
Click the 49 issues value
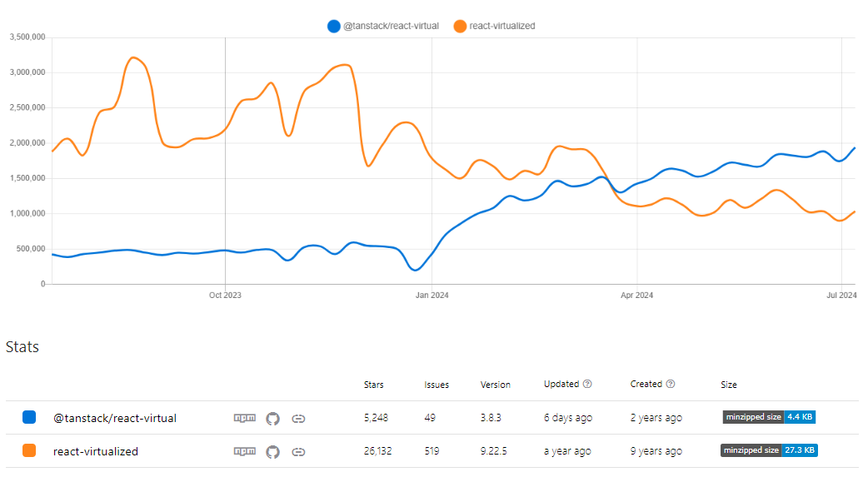tap(430, 418)
